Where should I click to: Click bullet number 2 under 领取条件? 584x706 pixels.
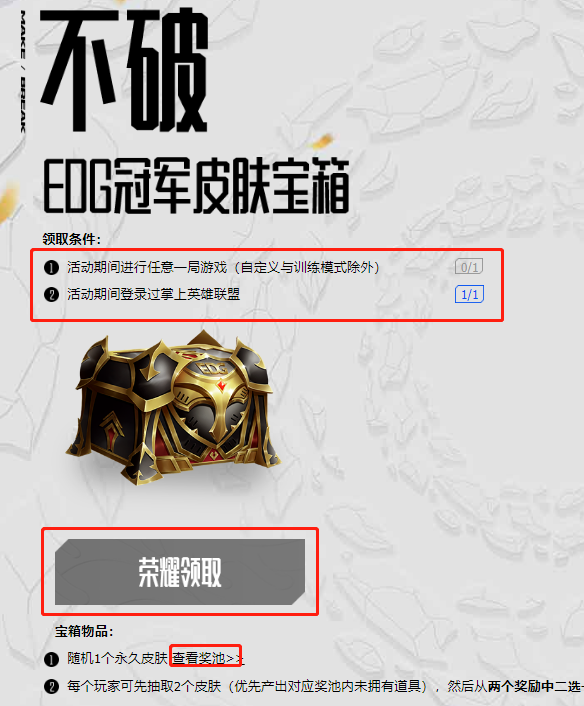51,295
